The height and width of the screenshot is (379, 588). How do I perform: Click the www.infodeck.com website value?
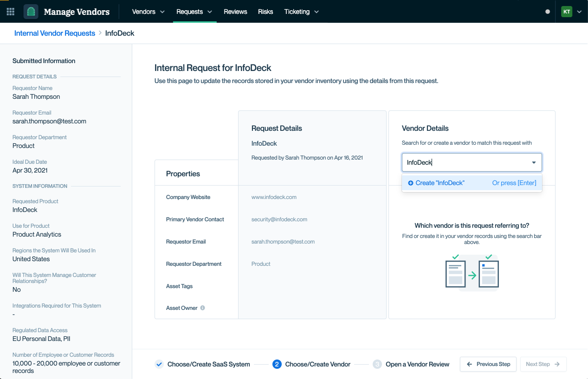click(274, 197)
